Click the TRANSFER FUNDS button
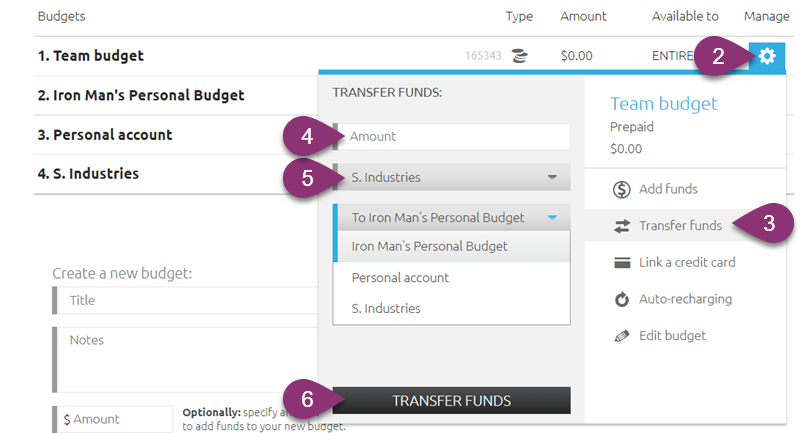 tap(452, 400)
